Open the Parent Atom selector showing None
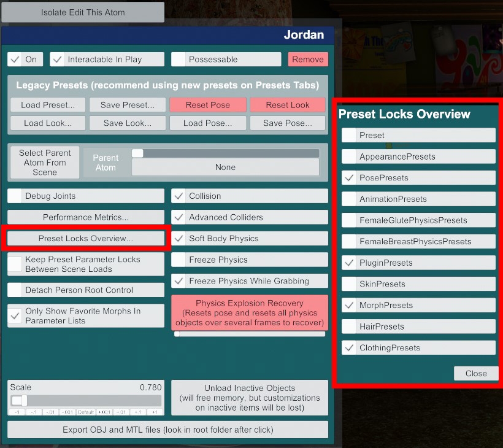Viewport: 503px width, 448px height. click(x=225, y=167)
